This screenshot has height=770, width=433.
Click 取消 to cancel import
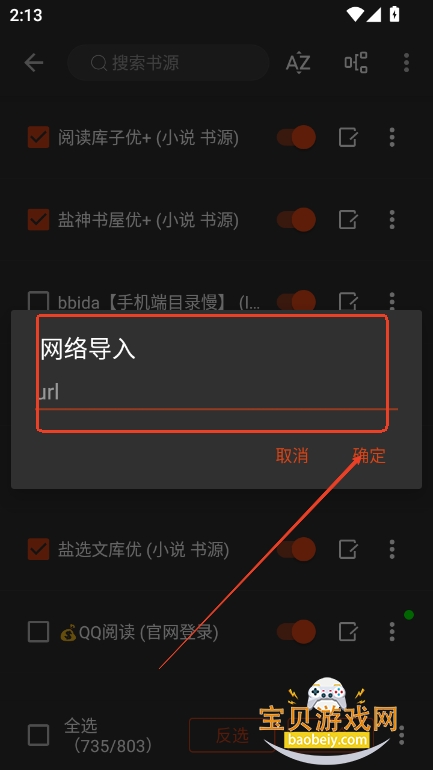click(x=292, y=456)
